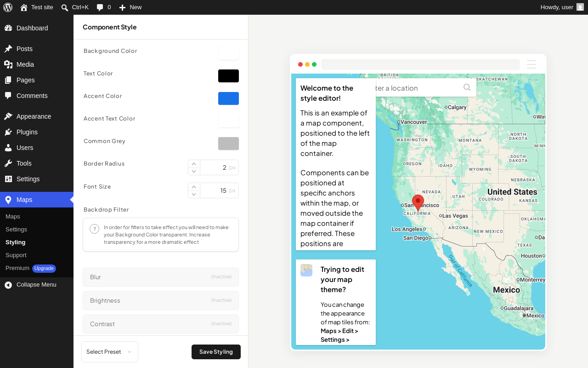Increase Border Radius with up arrow
Screen dimensions: 588x368
[194, 164]
